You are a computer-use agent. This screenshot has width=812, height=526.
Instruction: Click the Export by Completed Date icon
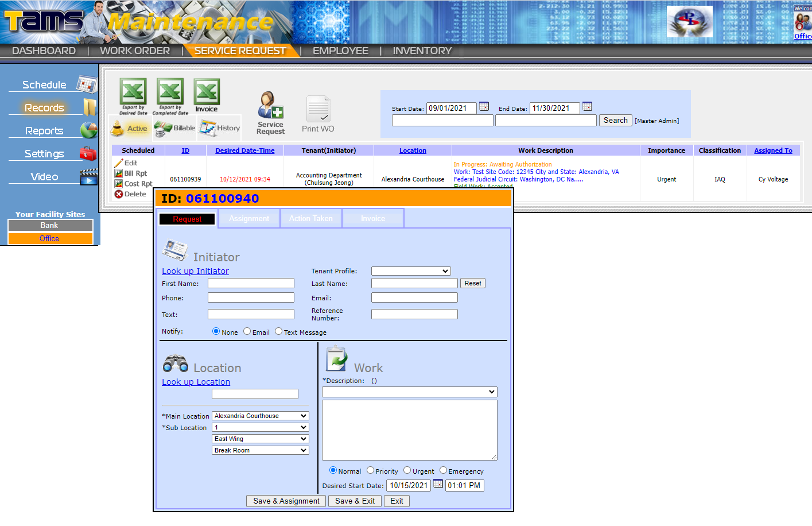(x=169, y=92)
